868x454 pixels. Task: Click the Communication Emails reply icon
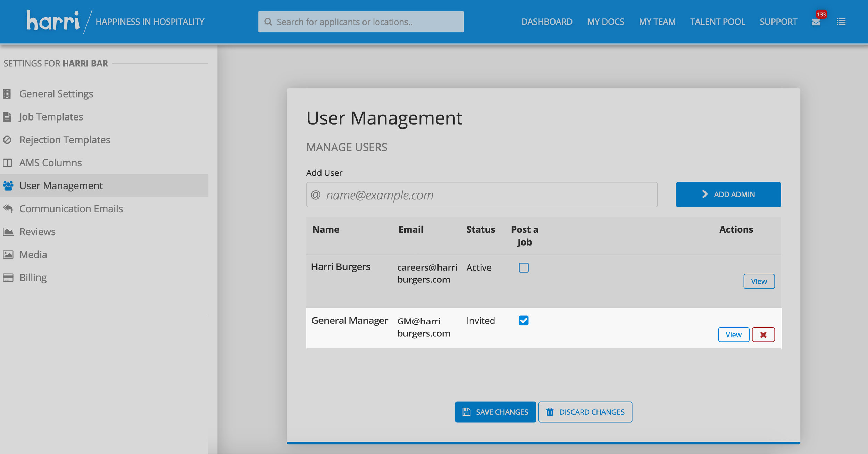[8, 208]
